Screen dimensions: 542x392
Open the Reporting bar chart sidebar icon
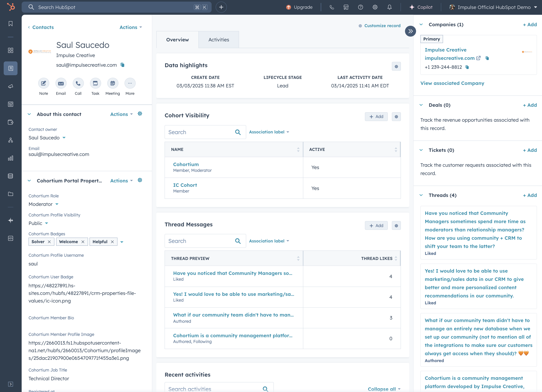11,158
